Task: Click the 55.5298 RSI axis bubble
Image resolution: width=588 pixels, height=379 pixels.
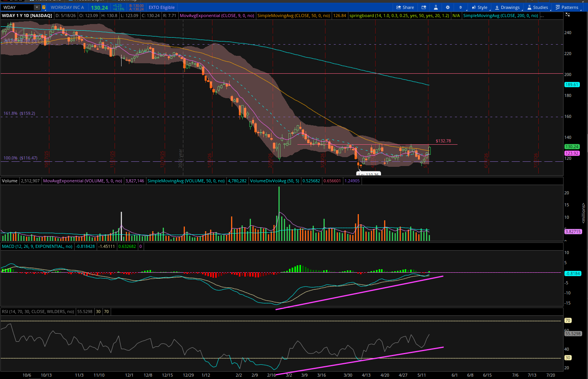Action: (573, 334)
